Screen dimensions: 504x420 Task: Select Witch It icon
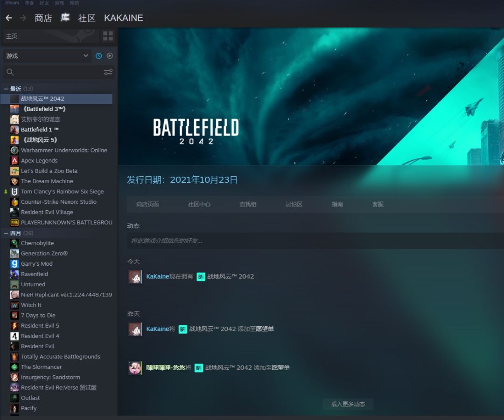click(x=14, y=305)
